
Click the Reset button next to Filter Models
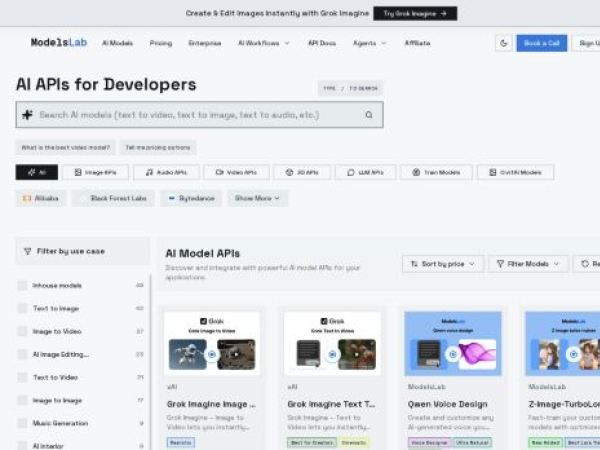tap(587, 264)
